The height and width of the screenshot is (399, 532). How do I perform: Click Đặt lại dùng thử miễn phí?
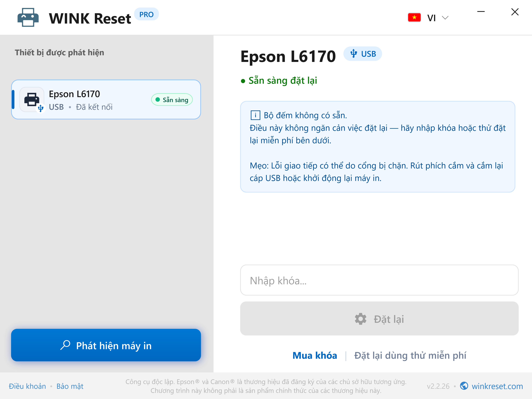[x=410, y=355]
